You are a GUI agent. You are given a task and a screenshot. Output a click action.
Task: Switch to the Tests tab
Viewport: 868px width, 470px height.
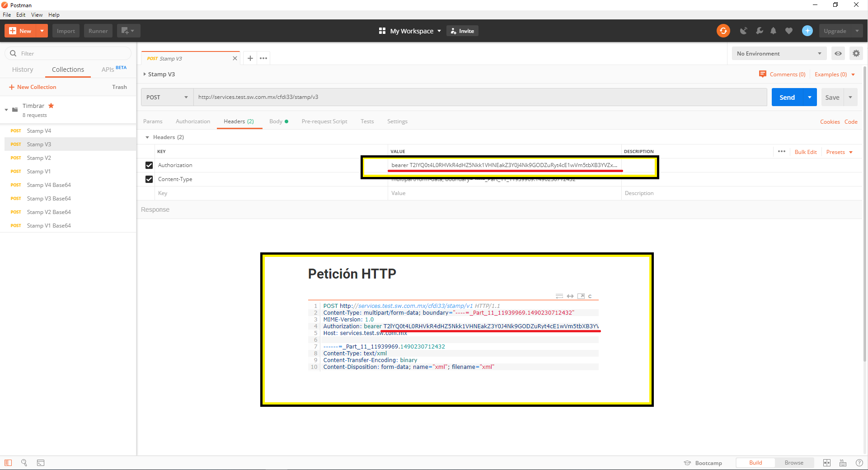367,121
